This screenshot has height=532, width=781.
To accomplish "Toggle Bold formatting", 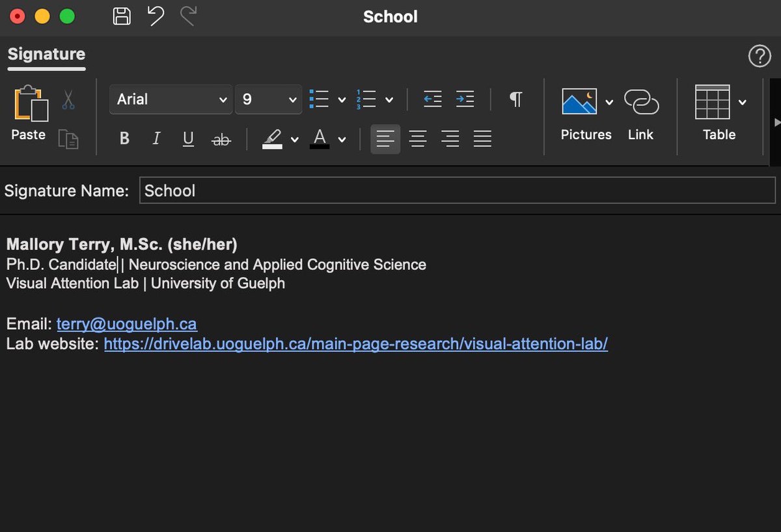I will (x=124, y=139).
